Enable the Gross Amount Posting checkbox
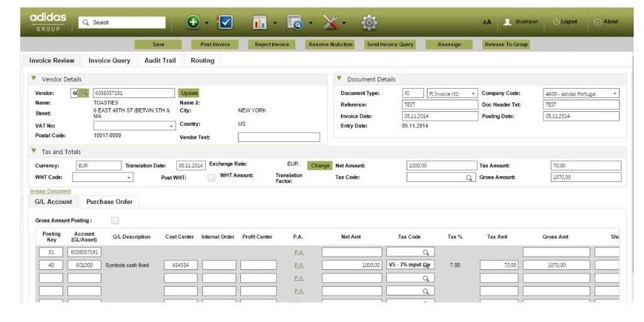The width and height of the screenshot is (644, 322). click(115, 221)
